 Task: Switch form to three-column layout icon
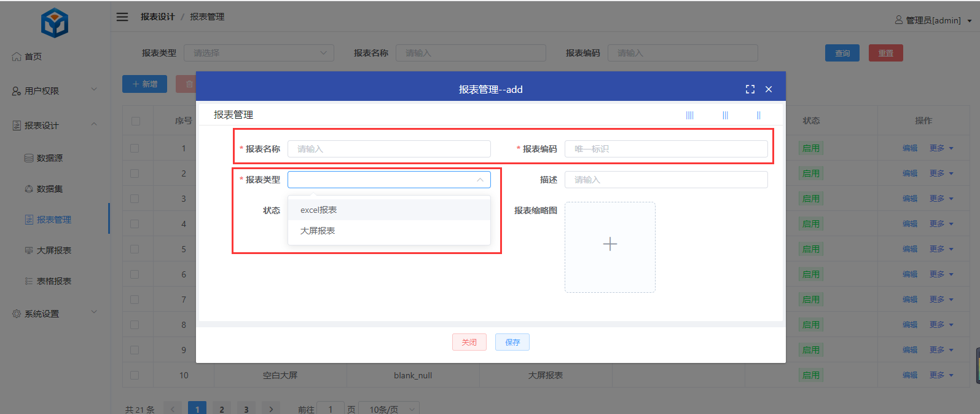[725, 115]
